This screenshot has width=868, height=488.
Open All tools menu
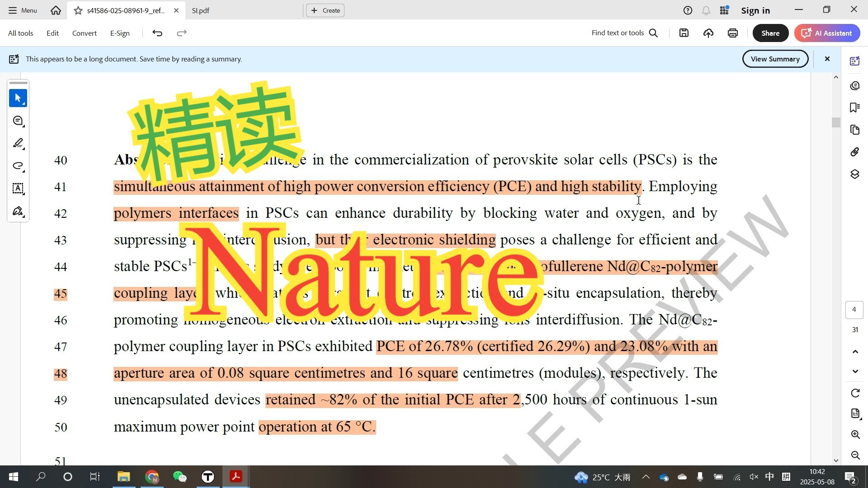point(20,33)
